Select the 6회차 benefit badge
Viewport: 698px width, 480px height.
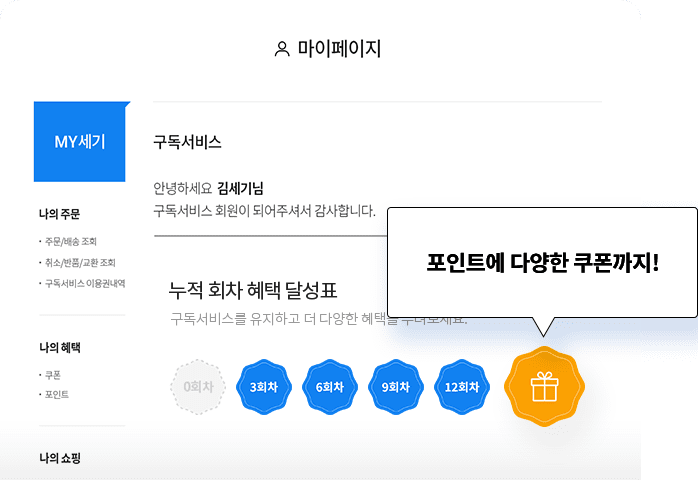[330, 386]
